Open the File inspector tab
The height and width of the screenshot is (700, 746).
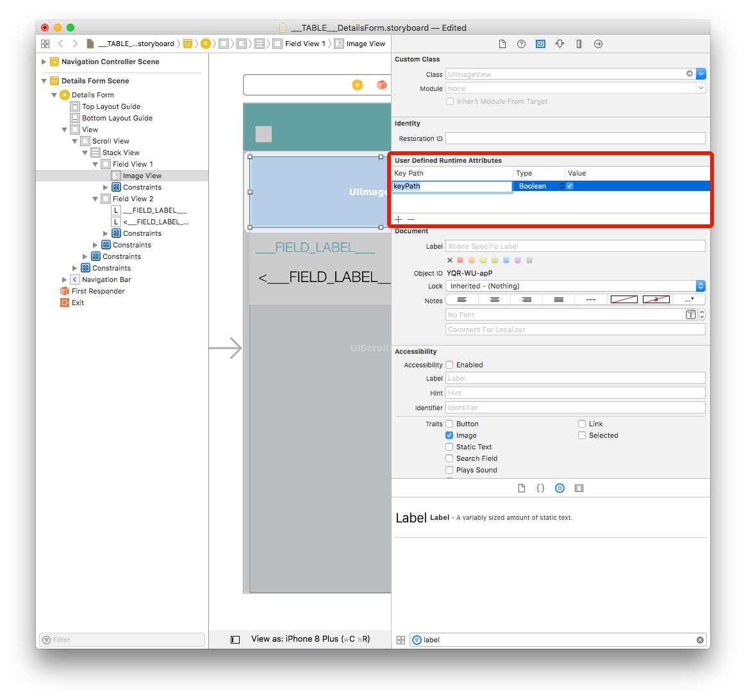click(502, 44)
